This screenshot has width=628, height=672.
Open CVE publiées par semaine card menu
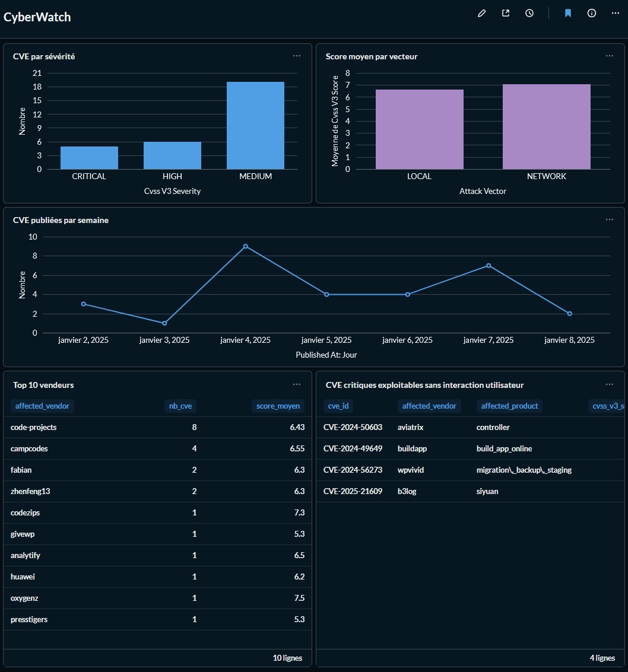(x=610, y=219)
